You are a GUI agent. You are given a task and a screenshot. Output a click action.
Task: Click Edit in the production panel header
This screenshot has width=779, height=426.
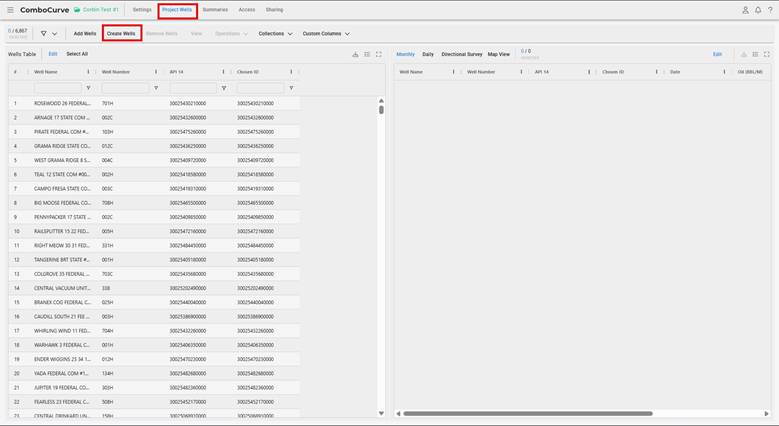(717, 54)
